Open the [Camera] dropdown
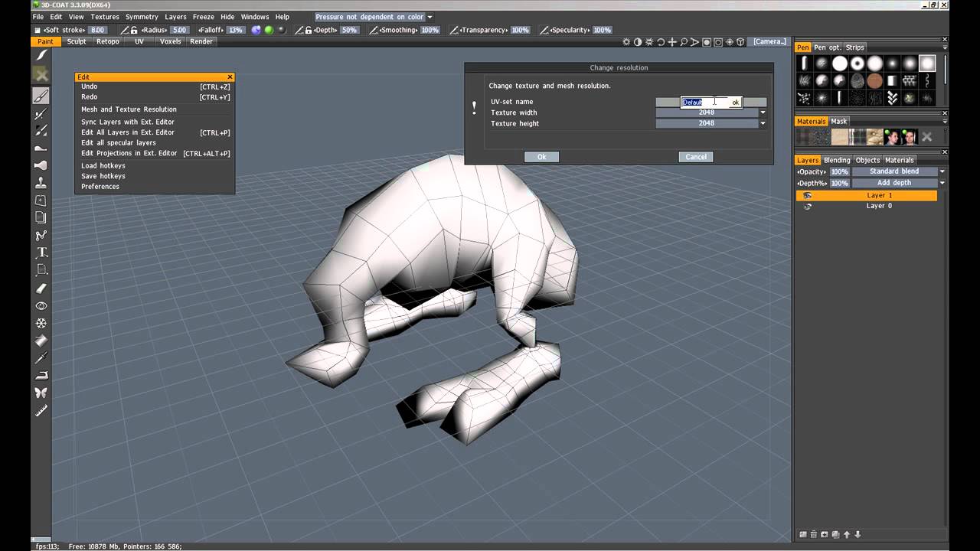Image resolution: width=980 pixels, height=551 pixels. tap(769, 42)
